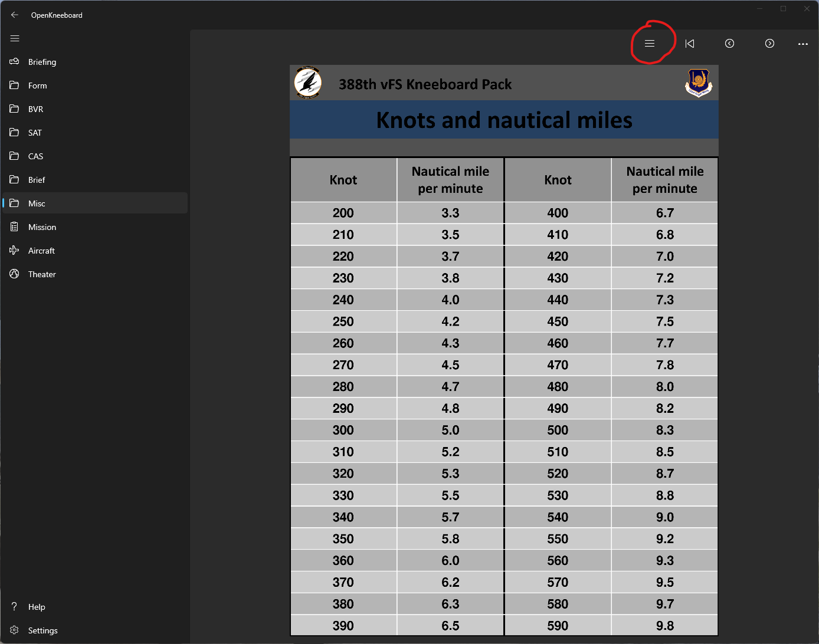Select the Aircraft kneeboard icon
The width and height of the screenshot is (819, 644).
(14, 250)
